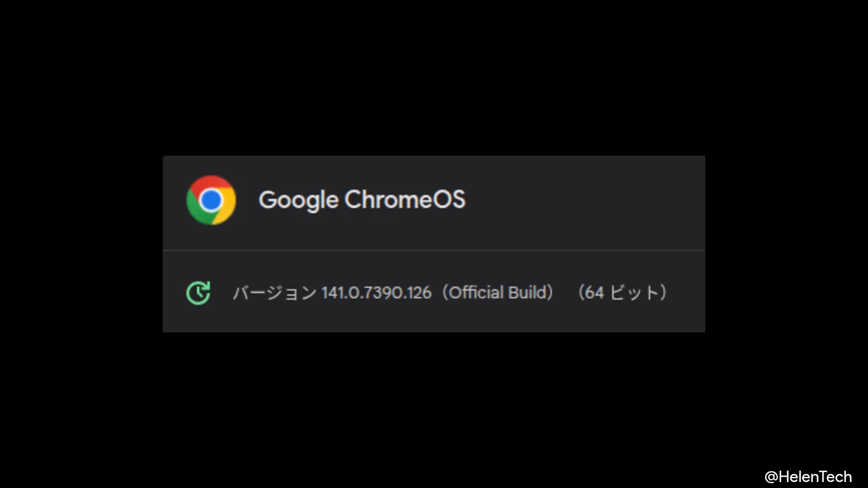
Task: Click the black area below the panel
Action: pyautogui.click(x=434, y=407)
